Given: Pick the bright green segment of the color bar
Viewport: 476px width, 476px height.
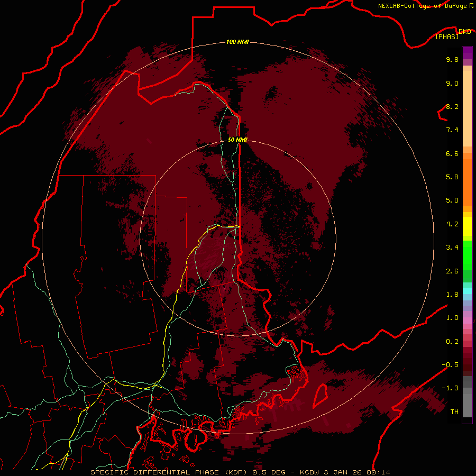Looking at the screenshot, I should (467, 255).
